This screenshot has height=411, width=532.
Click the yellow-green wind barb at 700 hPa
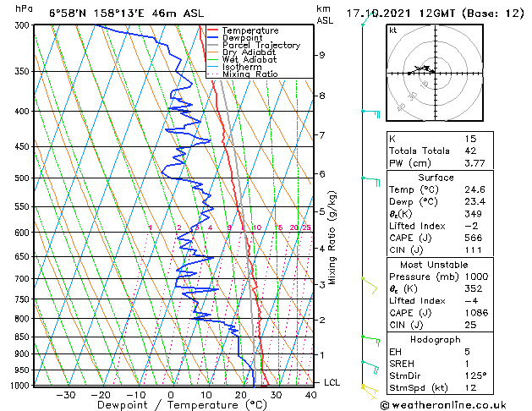(x=370, y=285)
